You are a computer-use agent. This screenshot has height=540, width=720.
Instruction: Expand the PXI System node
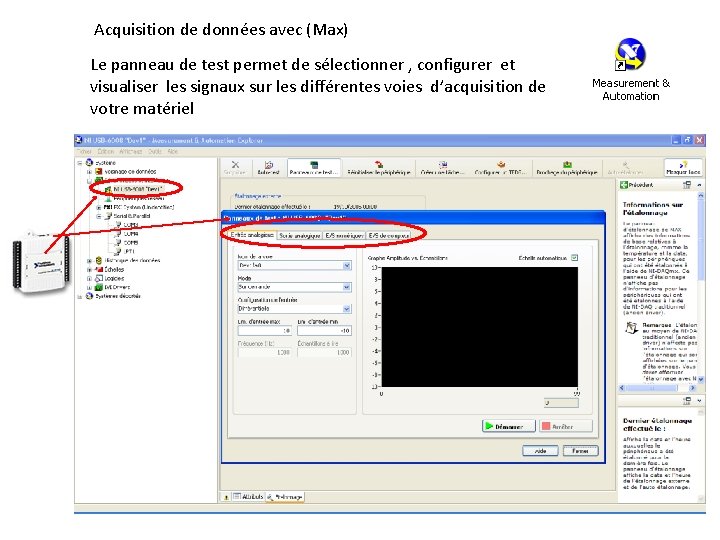98,207
